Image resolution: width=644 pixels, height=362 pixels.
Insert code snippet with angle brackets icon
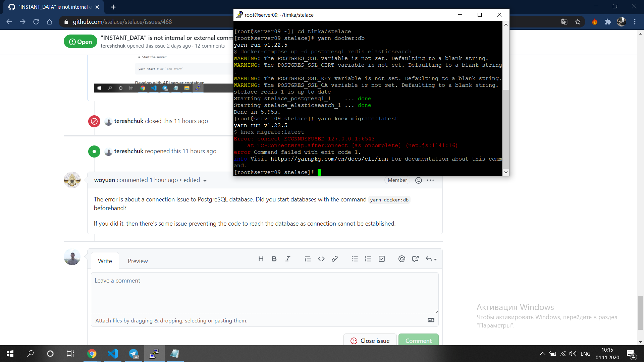click(x=321, y=259)
